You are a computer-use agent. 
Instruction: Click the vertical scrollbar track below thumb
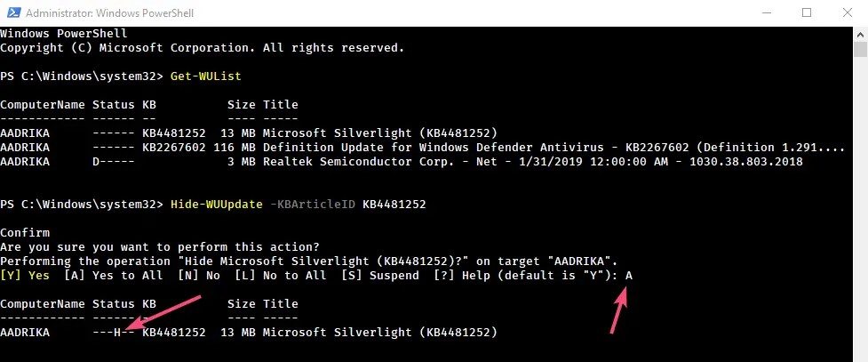pyautogui.click(x=860, y=211)
